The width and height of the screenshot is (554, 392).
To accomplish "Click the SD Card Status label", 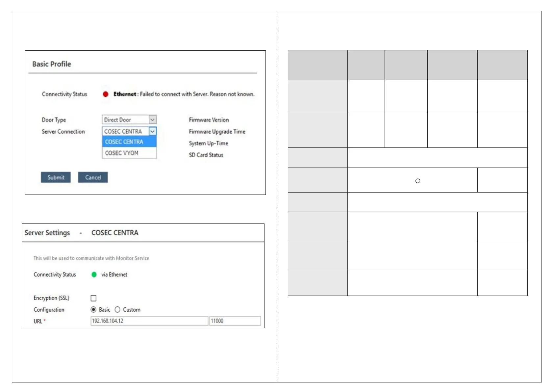I will pyautogui.click(x=206, y=155).
